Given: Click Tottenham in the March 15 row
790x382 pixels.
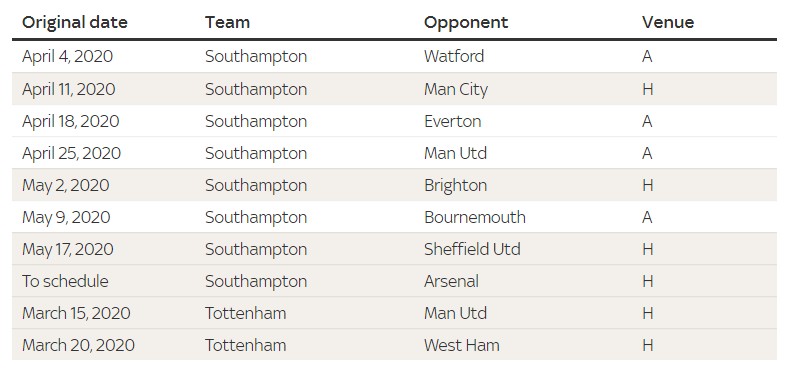Looking at the screenshot, I should pos(245,313).
